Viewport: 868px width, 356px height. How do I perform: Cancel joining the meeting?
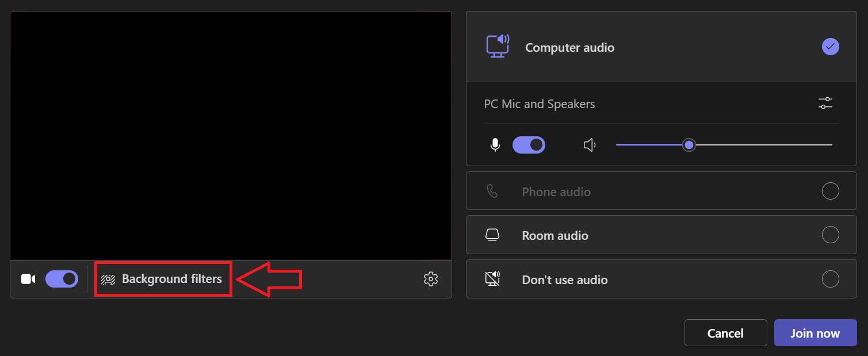[x=725, y=333]
